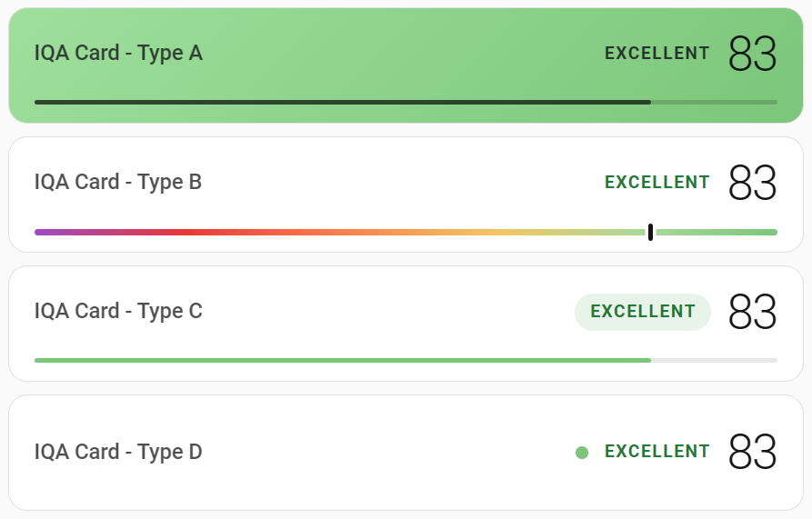Click the 83 value in Type D card
The width and height of the screenshot is (812, 519).
pyautogui.click(x=753, y=452)
